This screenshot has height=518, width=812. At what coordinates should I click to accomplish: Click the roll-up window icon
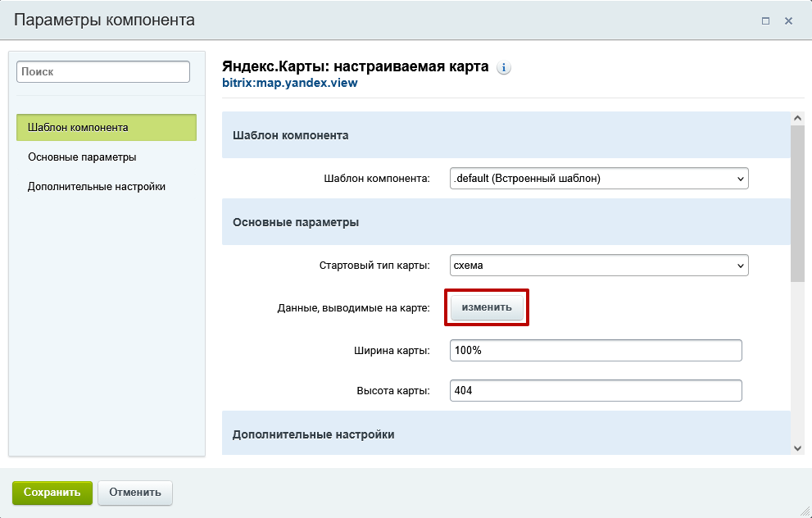767,20
